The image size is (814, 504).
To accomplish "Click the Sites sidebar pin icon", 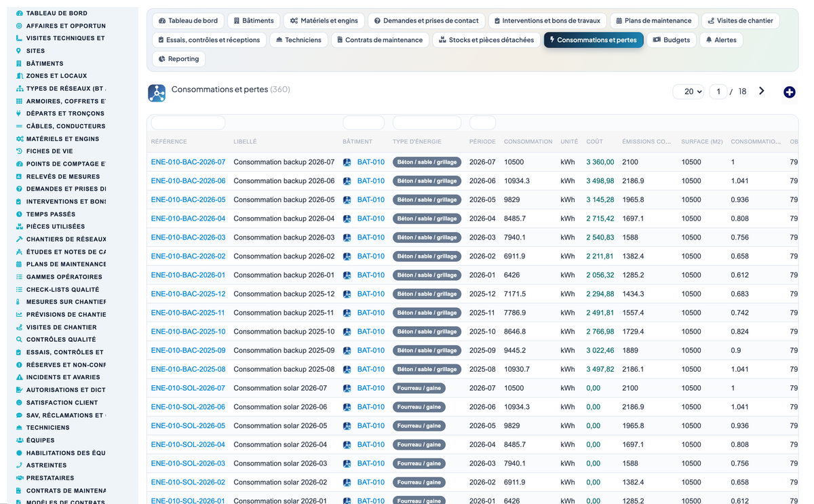I will point(19,51).
